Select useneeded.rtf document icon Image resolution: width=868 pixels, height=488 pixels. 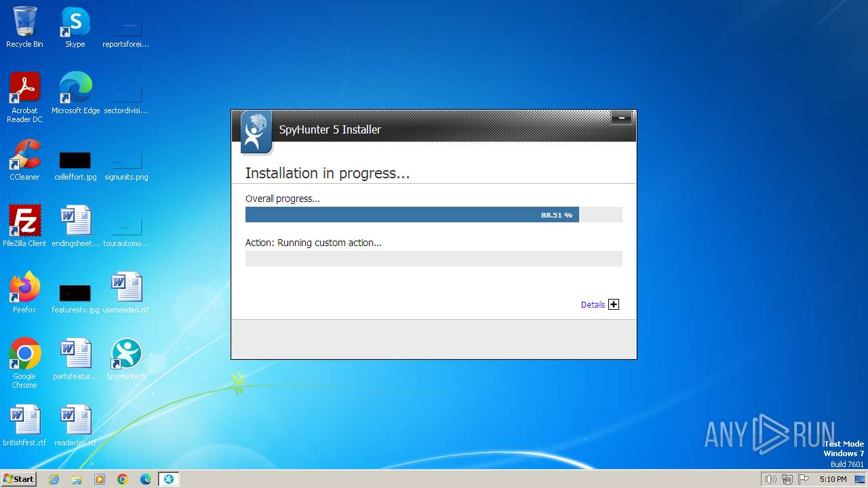click(126, 293)
